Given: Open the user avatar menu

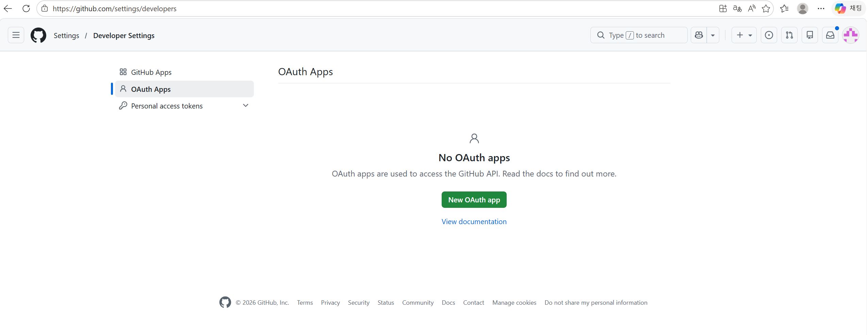Looking at the screenshot, I should click(x=851, y=35).
